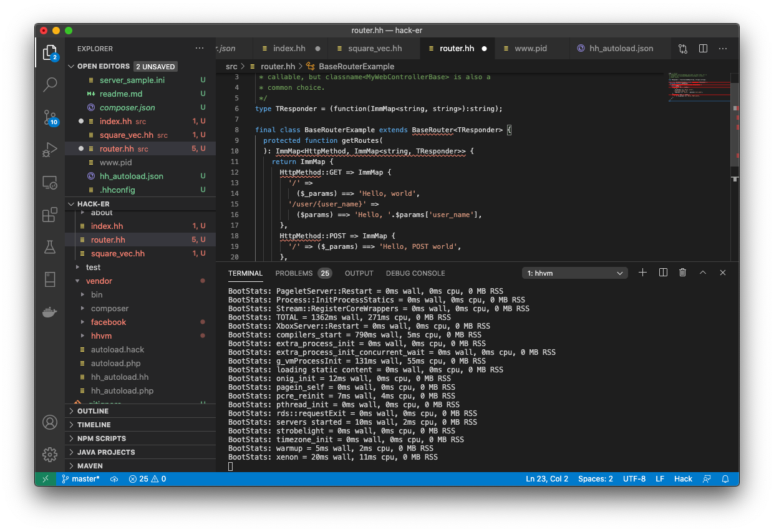The width and height of the screenshot is (774, 532).
Task: Maximize panel size with the up chevron
Action: tap(703, 273)
